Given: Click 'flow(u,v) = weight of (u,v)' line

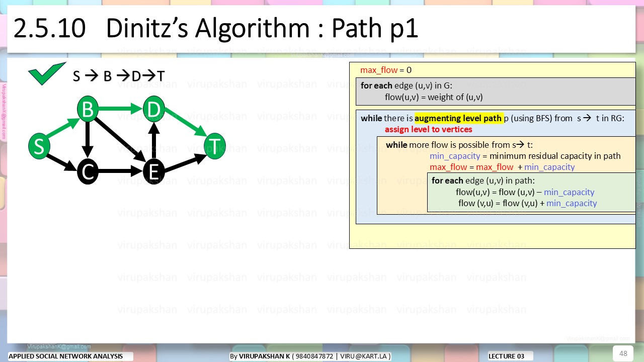Looking at the screenshot, I should coord(434,98).
